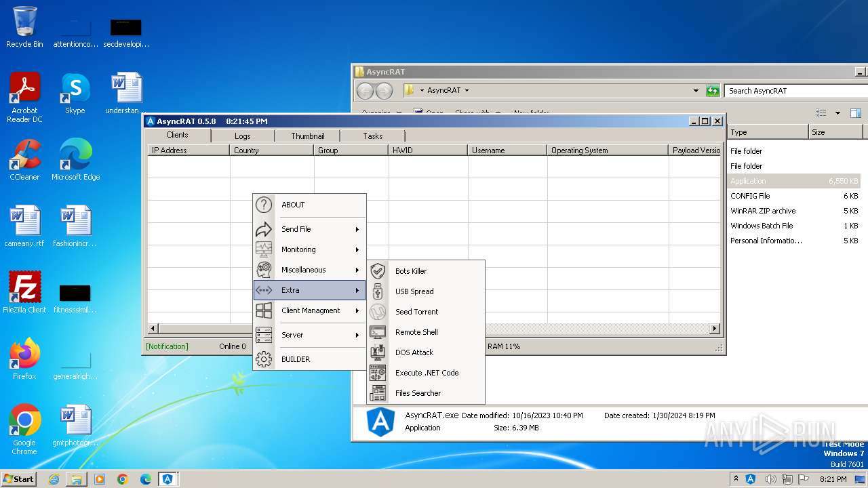This screenshot has height=488, width=868.
Task: Click the DOS Attack icon
Action: coord(378,352)
